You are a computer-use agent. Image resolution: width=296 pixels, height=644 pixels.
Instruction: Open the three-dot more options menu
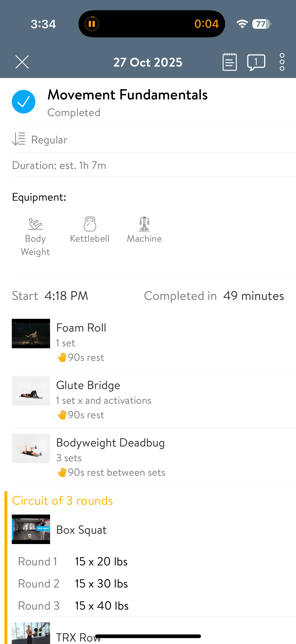(282, 62)
